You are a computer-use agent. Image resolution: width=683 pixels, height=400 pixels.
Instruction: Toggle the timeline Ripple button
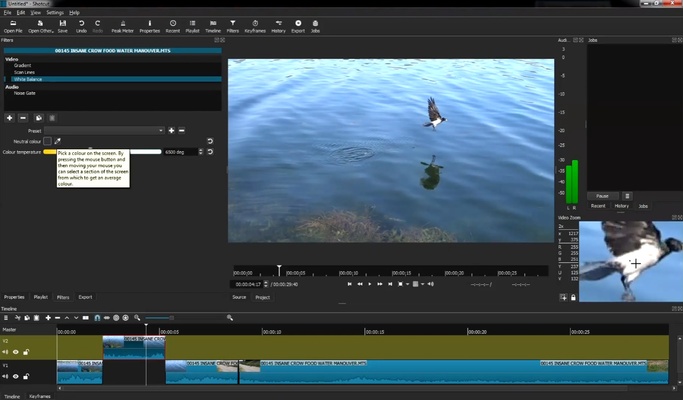(x=116, y=318)
